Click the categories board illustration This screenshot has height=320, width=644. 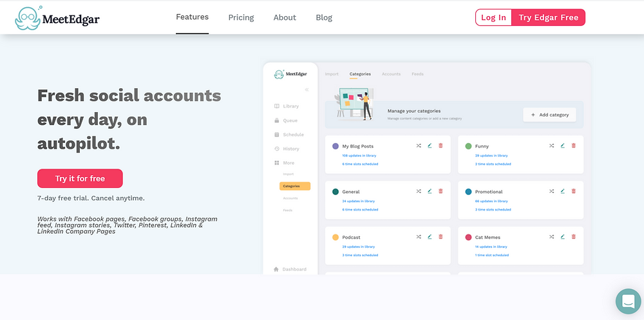click(354, 104)
